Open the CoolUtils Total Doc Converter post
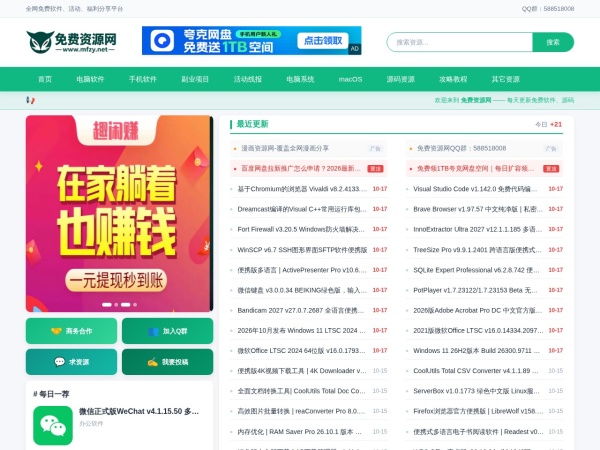 pos(302,391)
